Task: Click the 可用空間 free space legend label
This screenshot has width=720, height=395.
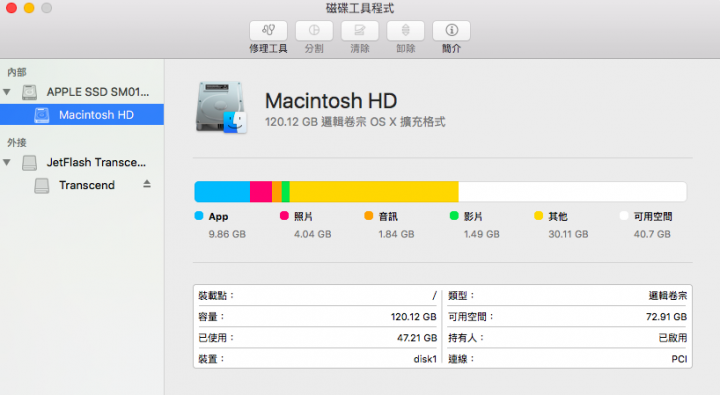Action: 653,216
